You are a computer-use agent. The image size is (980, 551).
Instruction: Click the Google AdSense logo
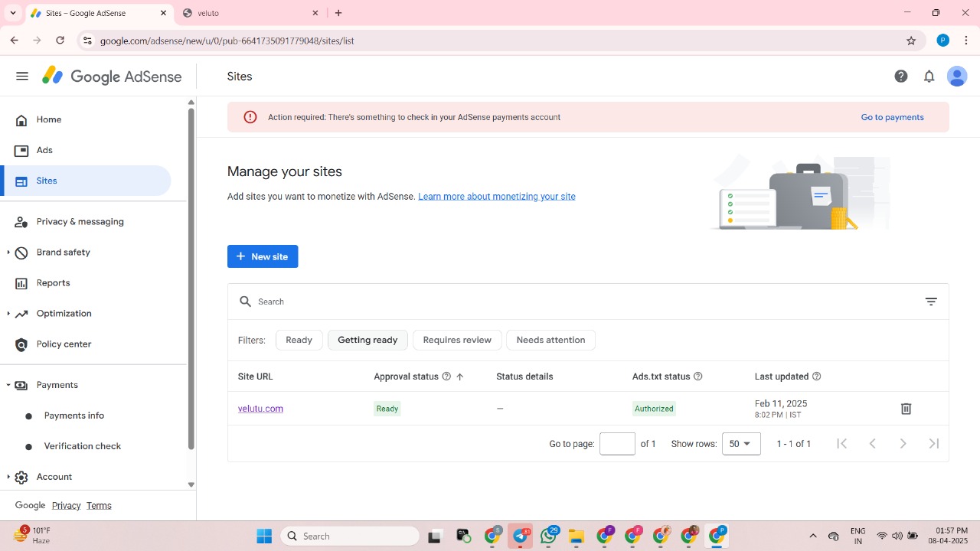click(112, 77)
